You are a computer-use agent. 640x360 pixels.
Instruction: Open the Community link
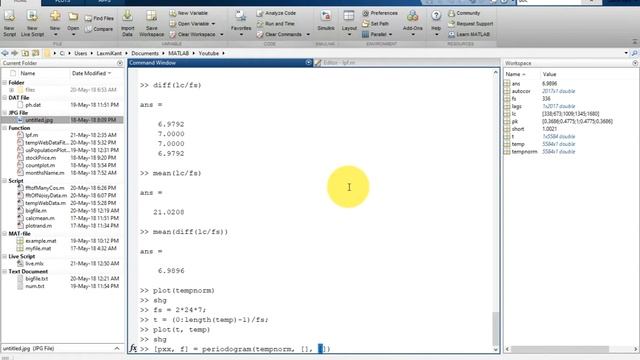point(464,13)
